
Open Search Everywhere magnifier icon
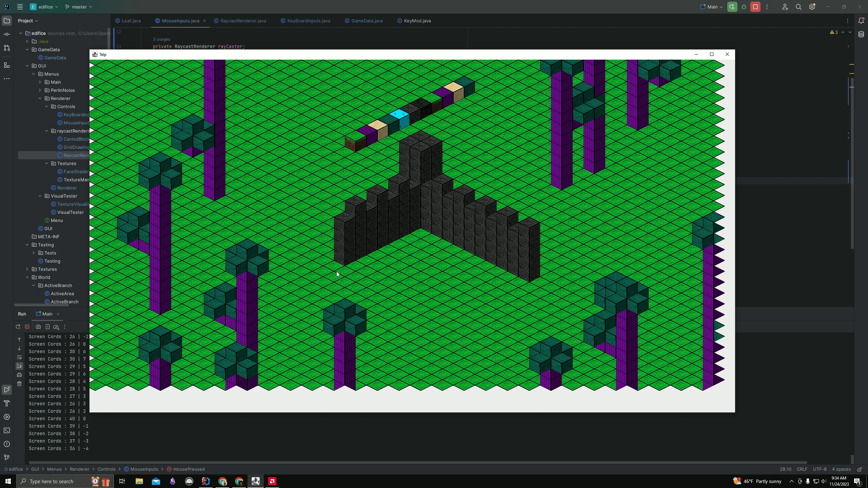click(798, 7)
